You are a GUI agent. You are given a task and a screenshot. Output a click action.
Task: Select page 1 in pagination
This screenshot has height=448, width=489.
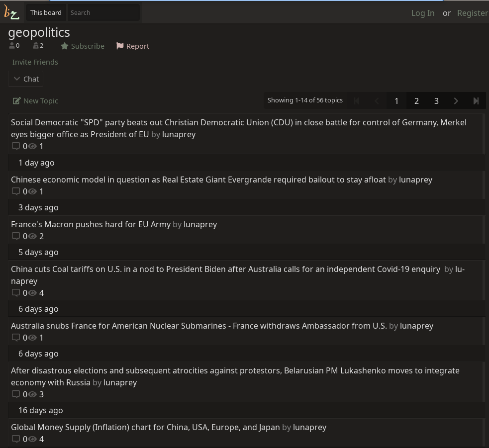[396, 101]
